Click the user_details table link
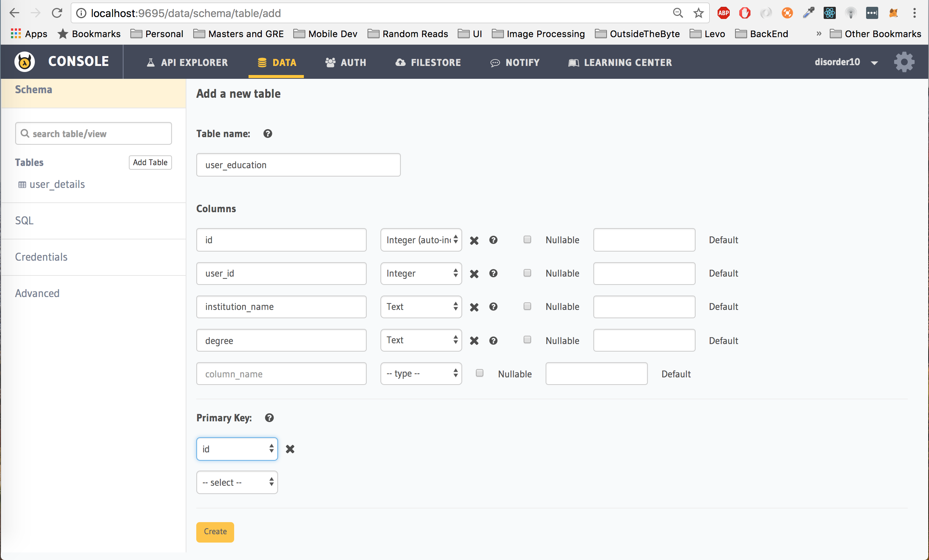Image resolution: width=929 pixels, height=560 pixels. click(57, 185)
